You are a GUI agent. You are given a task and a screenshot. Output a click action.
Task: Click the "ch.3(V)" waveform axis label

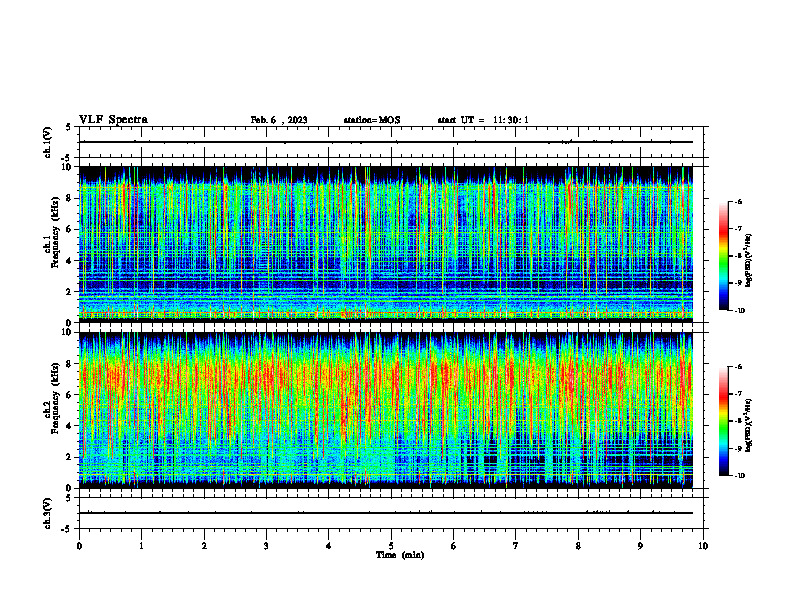pyautogui.click(x=47, y=513)
